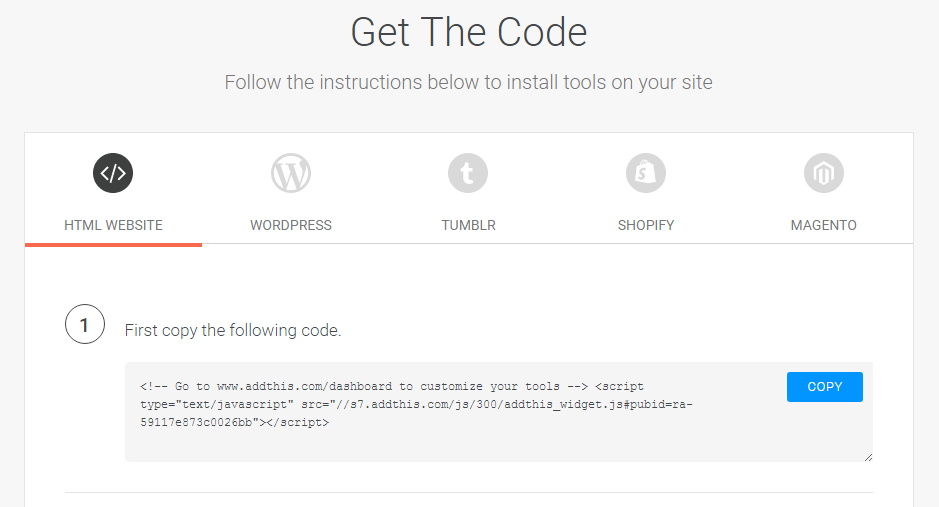Click the script type and src code line

pyautogui.click(x=416, y=404)
